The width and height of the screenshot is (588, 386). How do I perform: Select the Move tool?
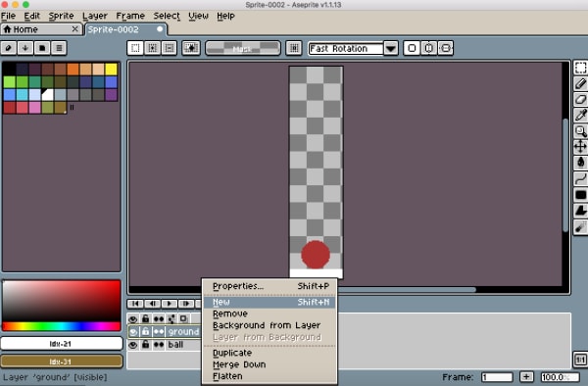580,147
